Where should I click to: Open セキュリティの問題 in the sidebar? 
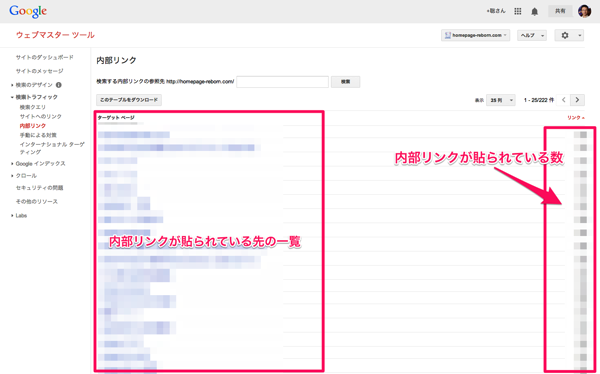[x=39, y=188]
